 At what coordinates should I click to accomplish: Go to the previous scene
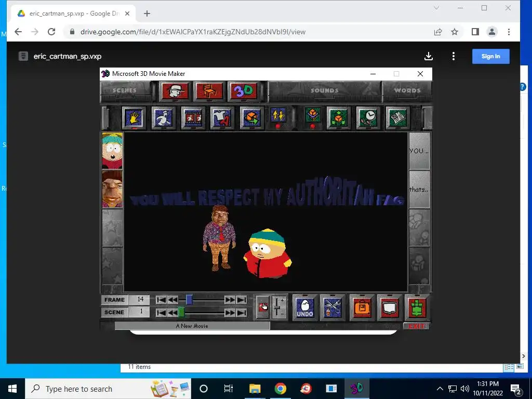coord(172,312)
